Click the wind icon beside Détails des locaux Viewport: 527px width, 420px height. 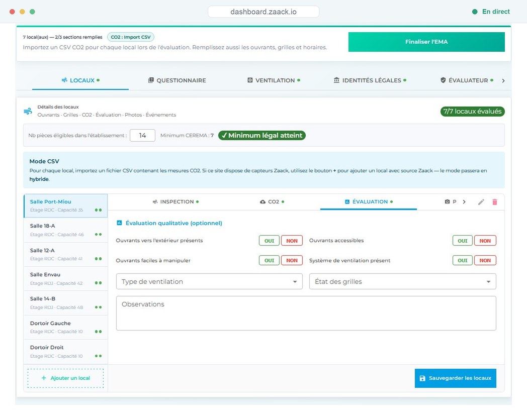tap(28, 111)
